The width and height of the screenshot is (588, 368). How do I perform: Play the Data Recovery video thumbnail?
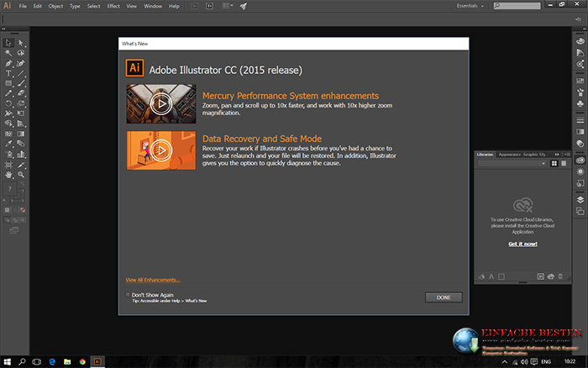coord(161,150)
